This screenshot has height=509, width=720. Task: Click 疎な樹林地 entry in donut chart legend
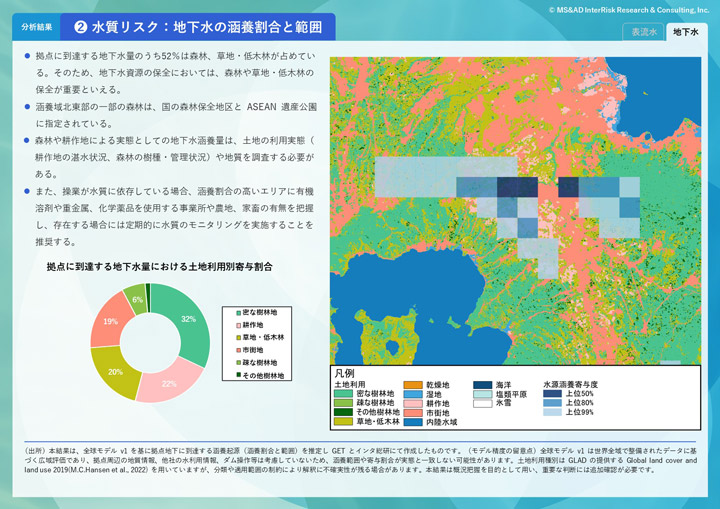(x=256, y=362)
